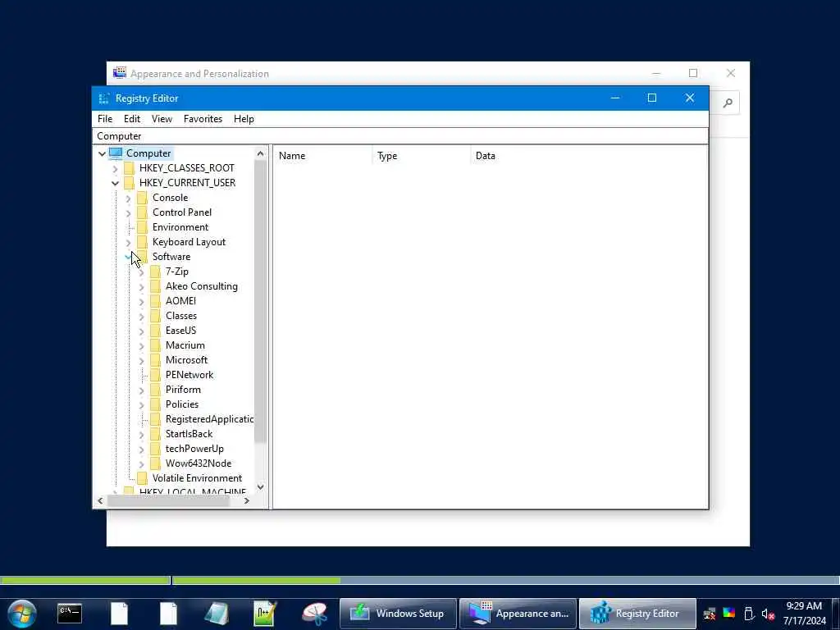Viewport: 840px width, 630px height.
Task: Open the command prompt taskbar icon
Action: pos(70,614)
